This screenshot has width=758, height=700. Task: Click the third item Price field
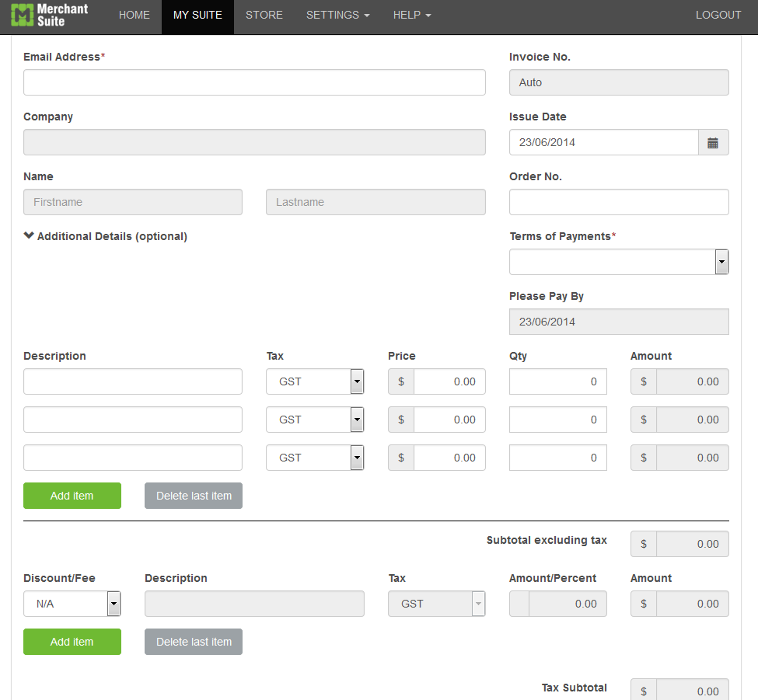point(449,458)
